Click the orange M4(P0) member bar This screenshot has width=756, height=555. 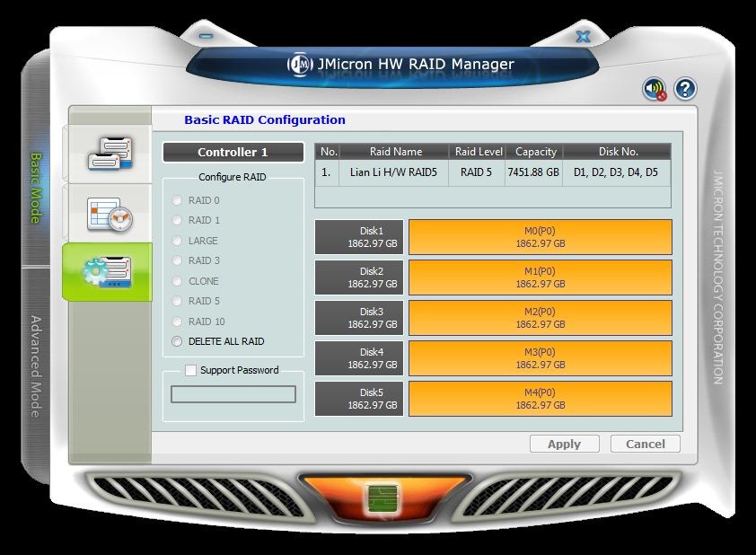(540, 399)
